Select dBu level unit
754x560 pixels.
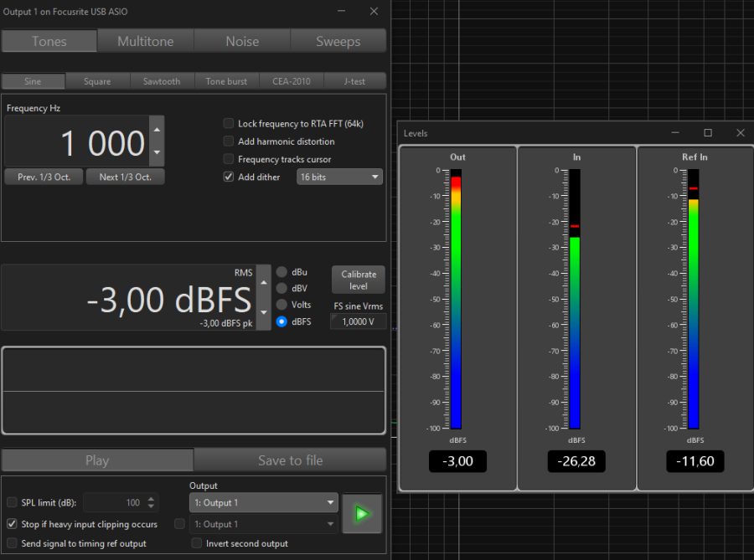click(x=281, y=272)
